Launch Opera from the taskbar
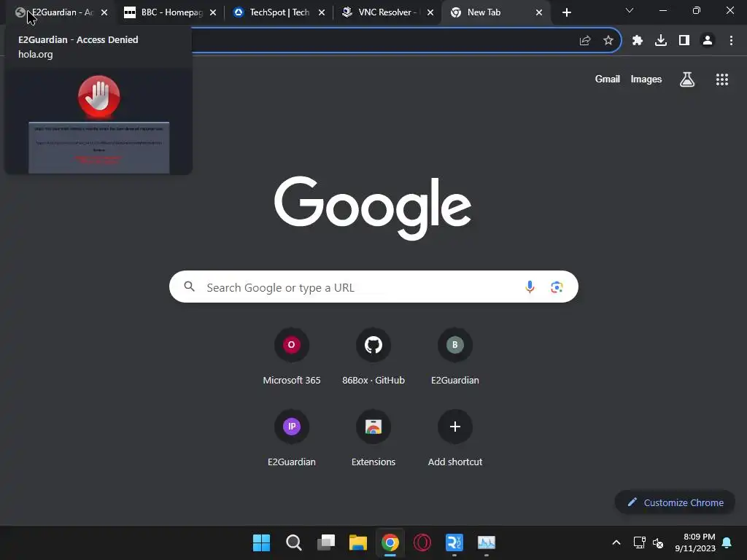Image resolution: width=747 pixels, height=560 pixels. [422, 542]
